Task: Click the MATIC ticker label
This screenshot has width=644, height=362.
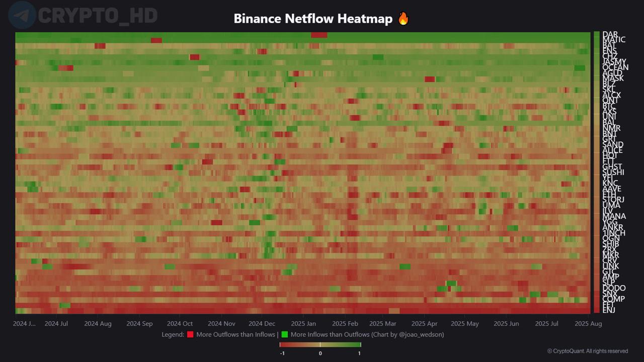Action: 614,40
